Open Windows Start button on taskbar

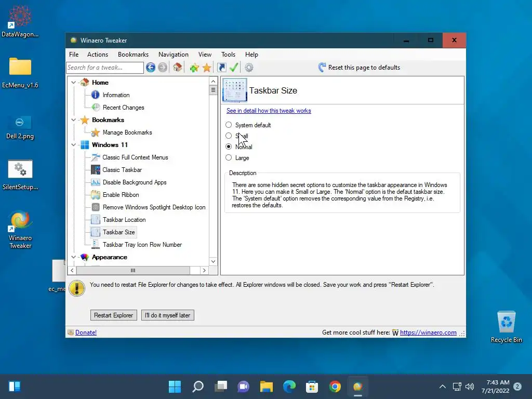(x=175, y=387)
